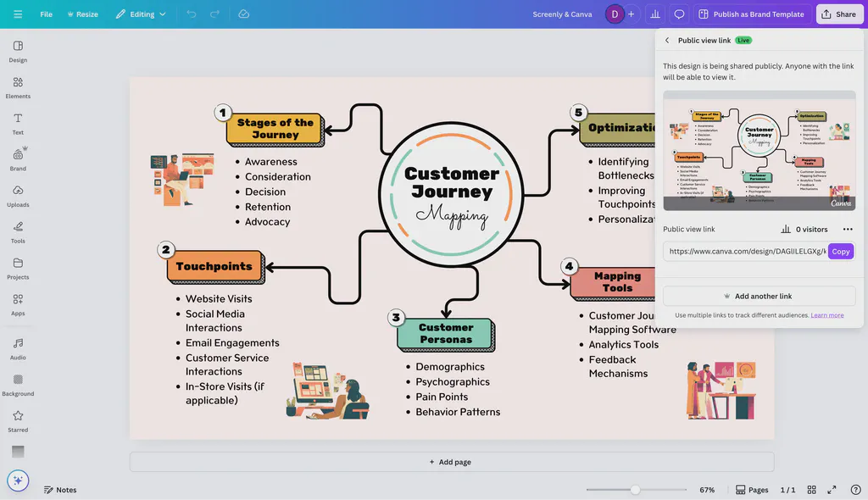Open the Uploads panel
Viewport: 868px width, 500px height.
(17, 194)
